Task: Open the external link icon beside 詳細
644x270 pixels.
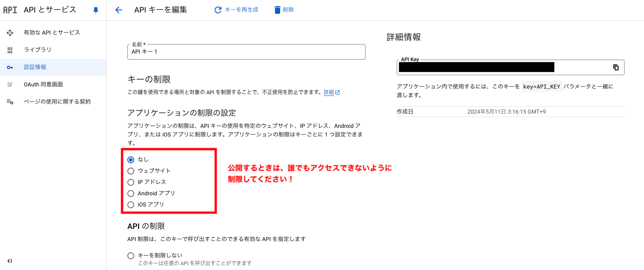Action: [x=338, y=92]
